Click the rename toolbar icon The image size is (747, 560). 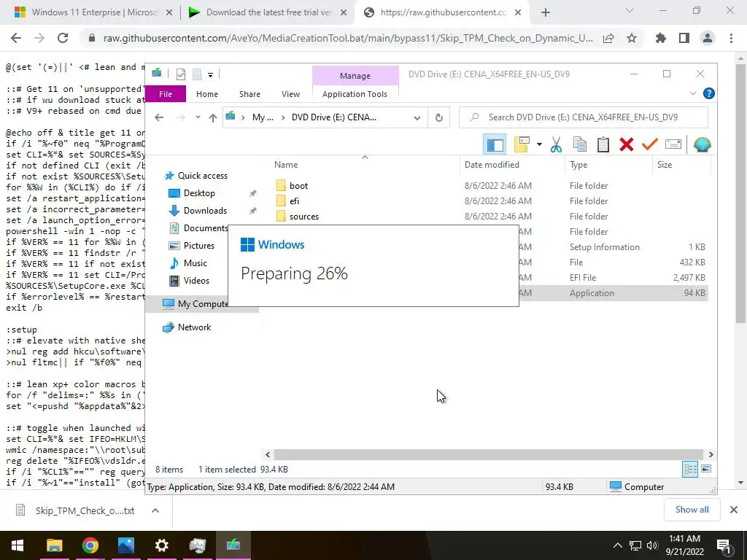point(673,144)
